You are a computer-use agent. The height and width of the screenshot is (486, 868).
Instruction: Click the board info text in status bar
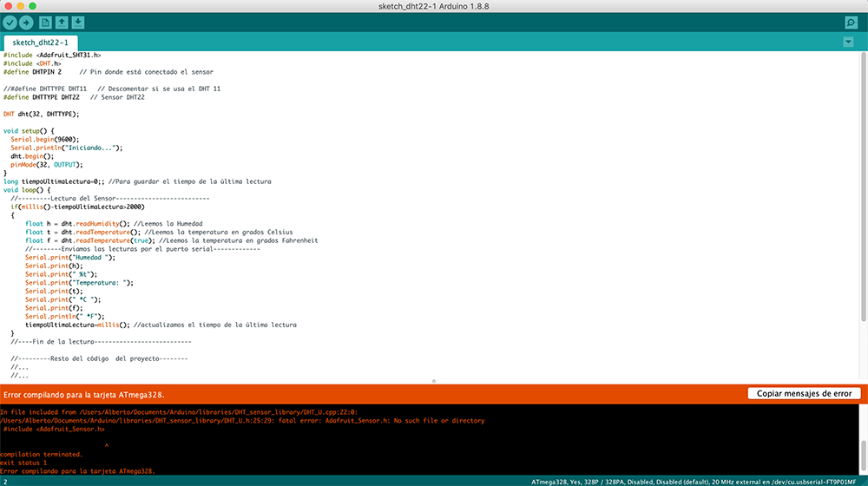coord(694,483)
